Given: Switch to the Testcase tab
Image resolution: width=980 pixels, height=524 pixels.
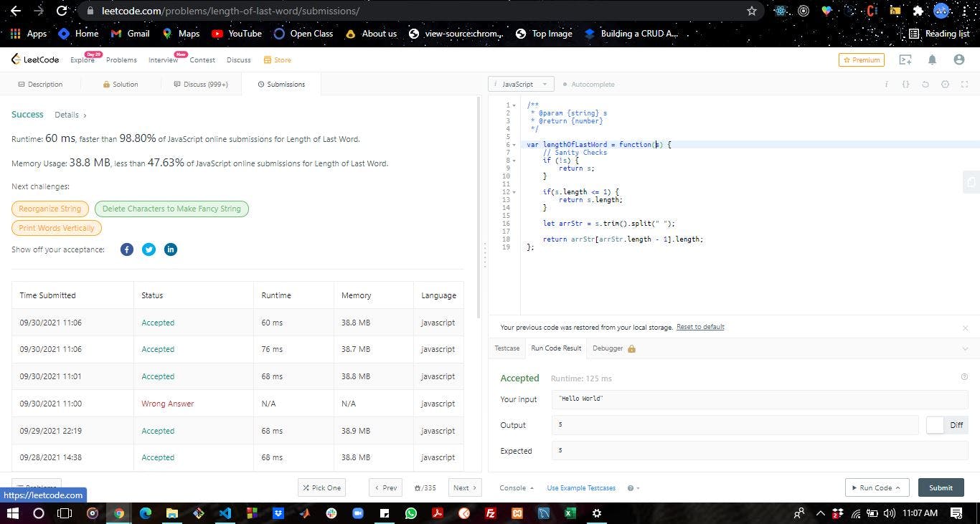Looking at the screenshot, I should [x=507, y=348].
